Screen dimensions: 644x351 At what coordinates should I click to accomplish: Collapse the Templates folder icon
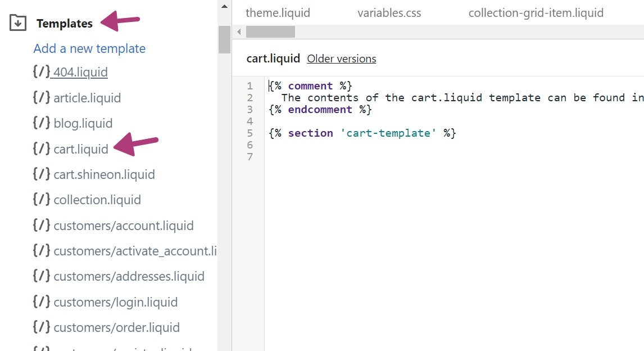[18, 23]
